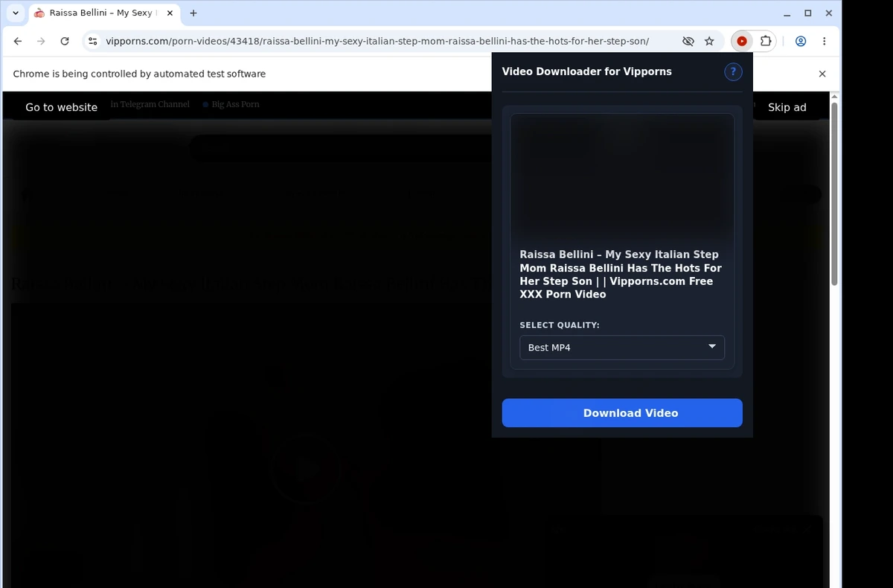Minimize the Chrome window
This screenshot has width=893, height=588.
(x=787, y=13)
